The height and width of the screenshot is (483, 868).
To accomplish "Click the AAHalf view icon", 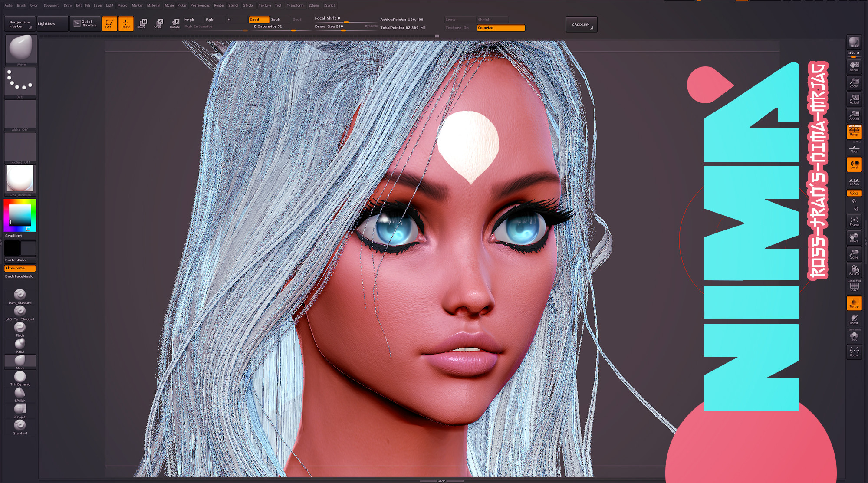I will pos(854,115).
